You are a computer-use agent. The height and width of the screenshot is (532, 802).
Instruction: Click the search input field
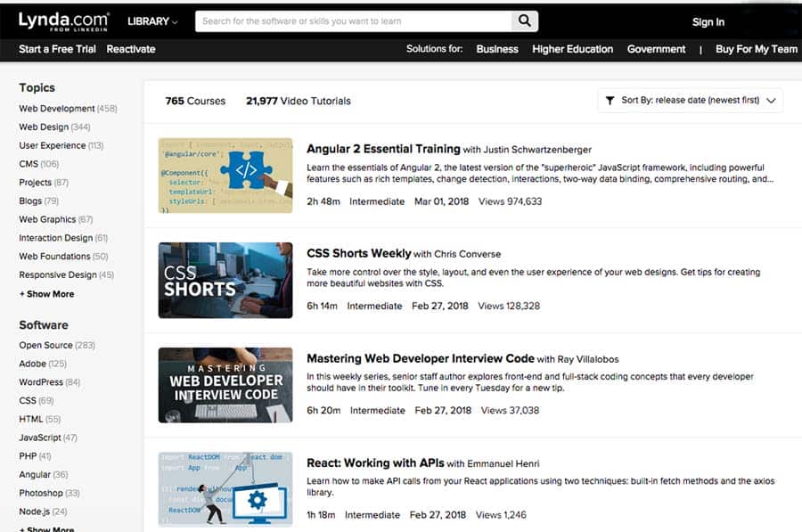[x=356, y=20]
